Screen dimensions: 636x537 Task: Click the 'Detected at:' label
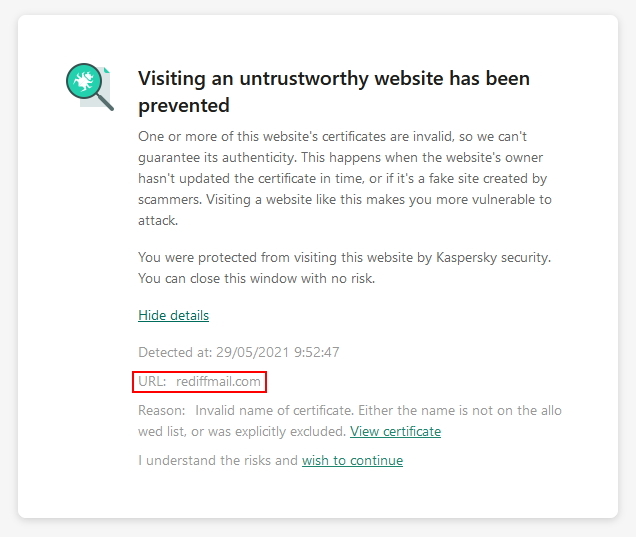click(x=175, y=352)
